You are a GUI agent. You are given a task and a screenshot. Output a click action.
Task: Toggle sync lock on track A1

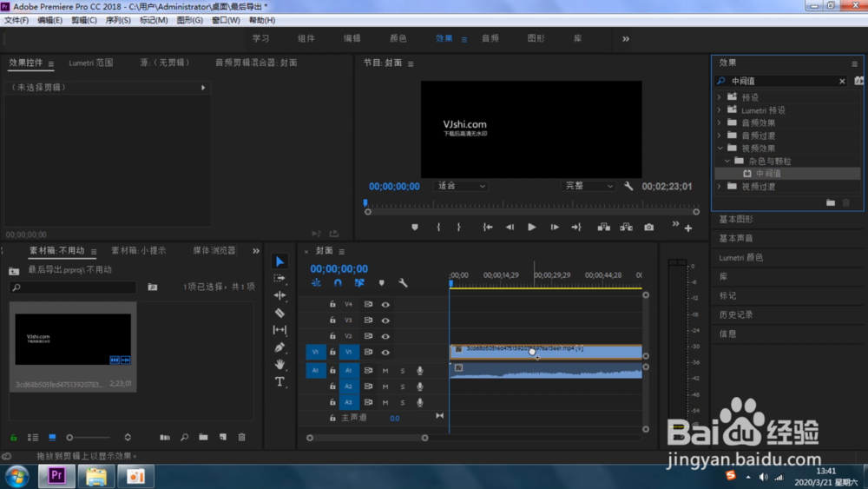click(368, 371)
